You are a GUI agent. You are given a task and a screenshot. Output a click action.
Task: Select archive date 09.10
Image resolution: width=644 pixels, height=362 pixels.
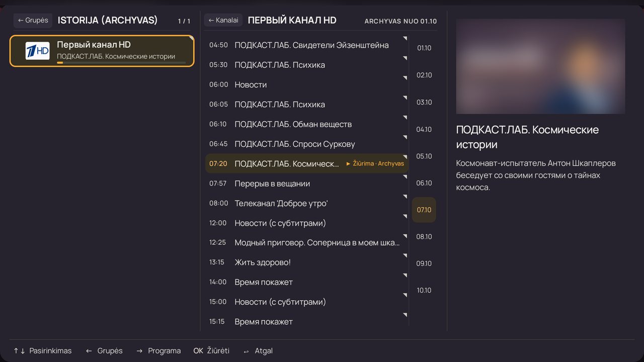(424, 263)
